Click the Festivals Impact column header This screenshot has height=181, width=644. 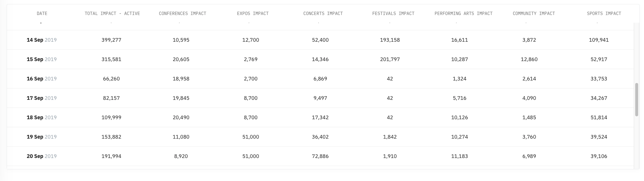coord(393,14)
